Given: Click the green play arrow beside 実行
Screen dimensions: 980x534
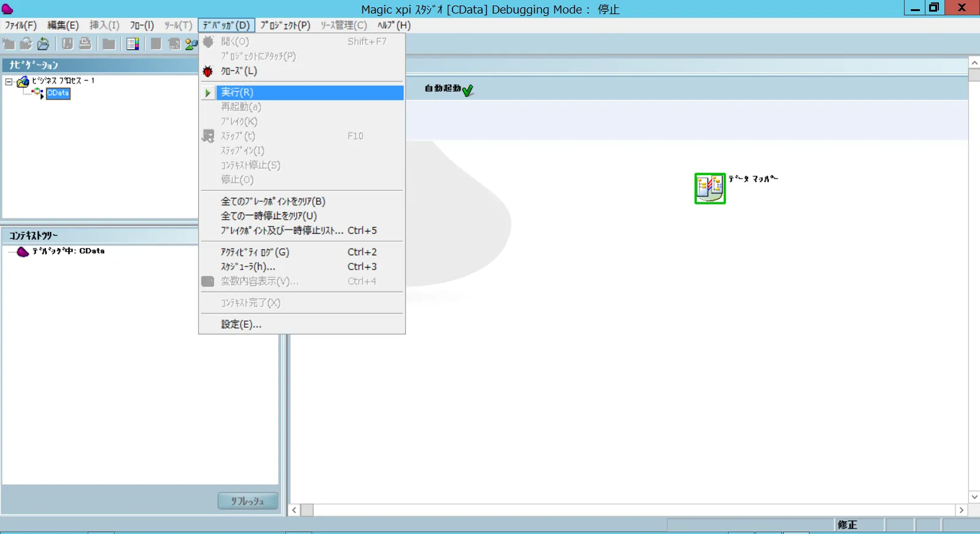Looking at the screenshot, I should (208, 93).
